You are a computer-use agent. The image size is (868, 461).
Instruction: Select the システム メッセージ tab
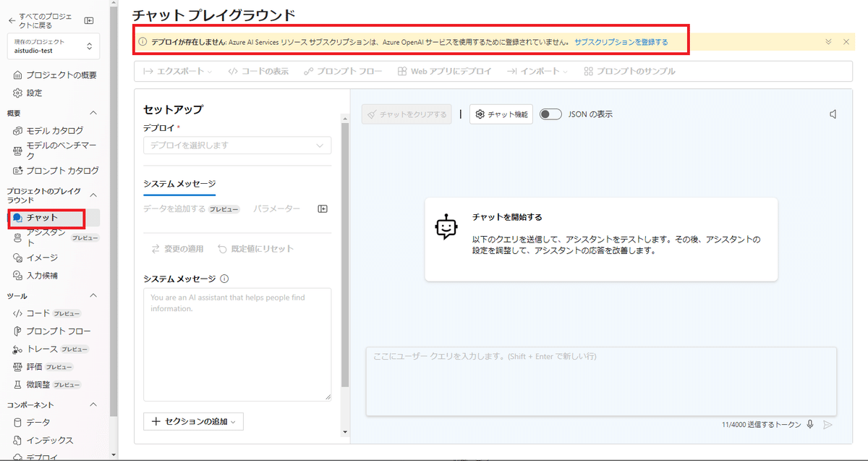pyautogui.click(x=179, y=184)
